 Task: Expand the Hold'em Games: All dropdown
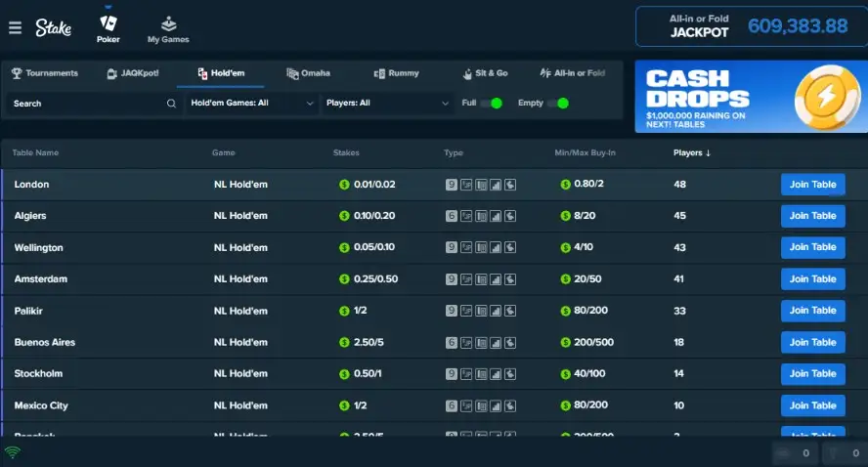click(252, 104)
